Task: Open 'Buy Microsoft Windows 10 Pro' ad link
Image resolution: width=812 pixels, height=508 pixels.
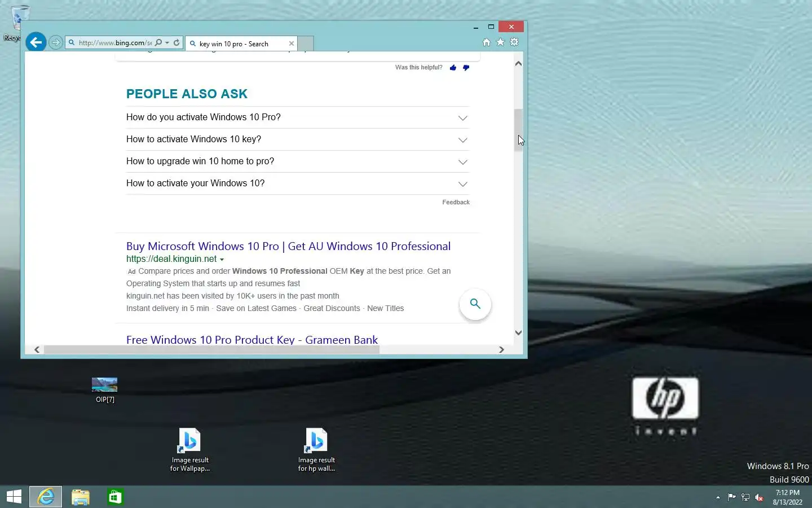Action: click(x=288, y=246)
